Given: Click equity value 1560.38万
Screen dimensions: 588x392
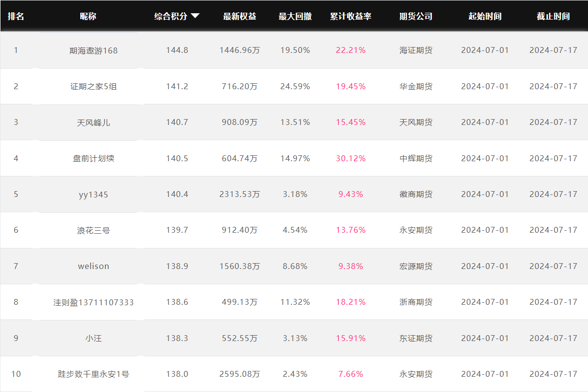Looking at the screenshot, I should pos(239,266).
